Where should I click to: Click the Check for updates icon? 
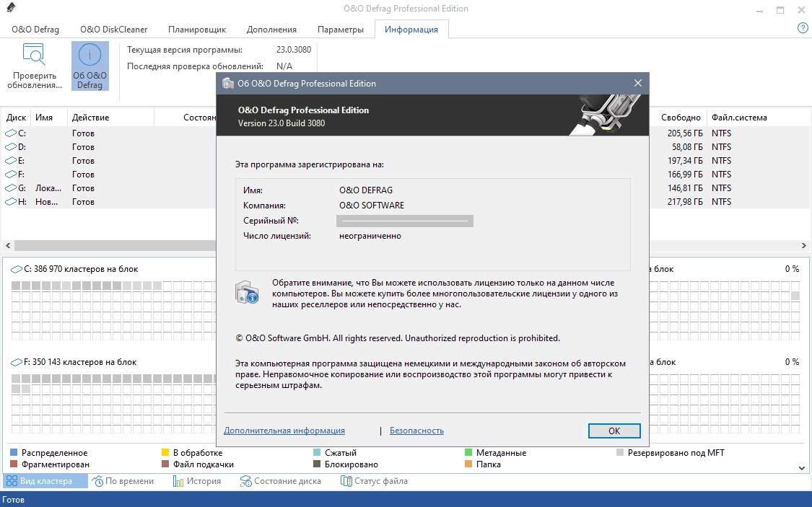[34, 55]
